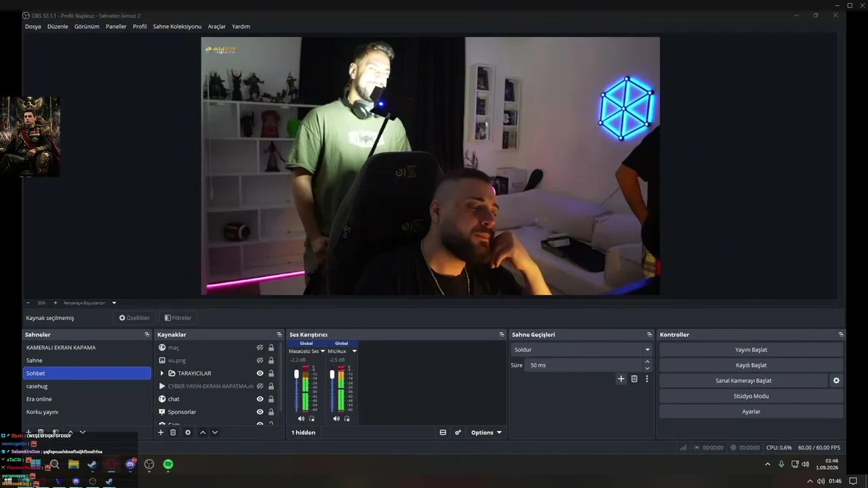Open source properties gear in Kaynaklar toolbar
Viewport: 868px width, 488px height.
(x=188, y=432)
